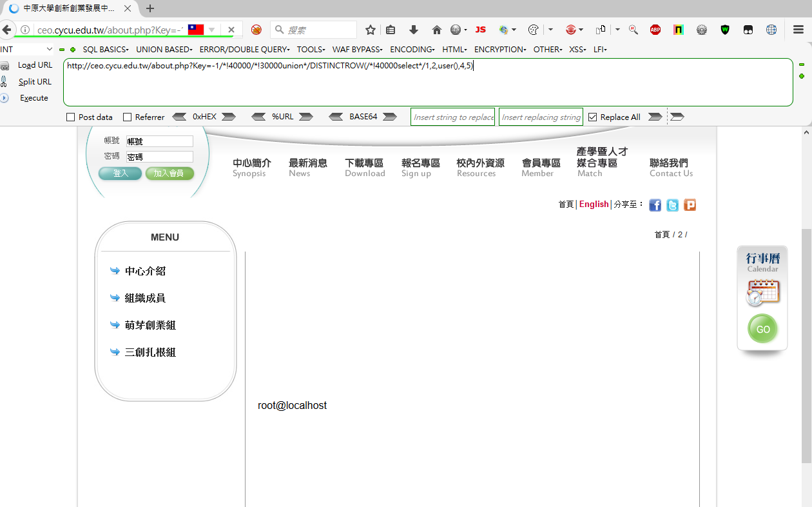Open address bar history dropdown arrow

[x=211, y=30]
